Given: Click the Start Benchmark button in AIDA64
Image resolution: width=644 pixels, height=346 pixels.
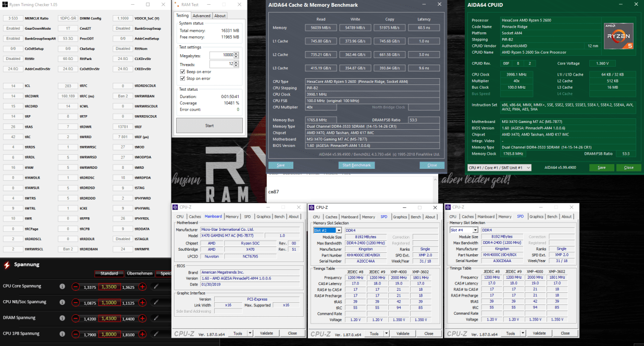Looking at the screenshot, I should coord(357,165).
